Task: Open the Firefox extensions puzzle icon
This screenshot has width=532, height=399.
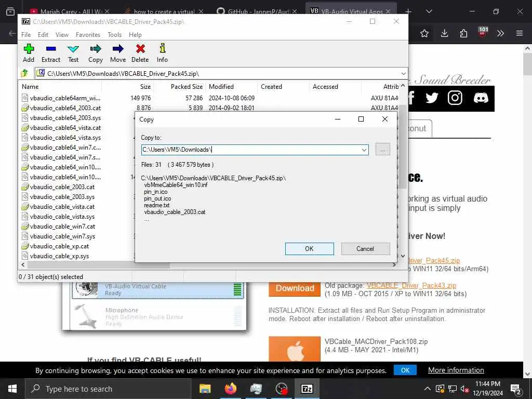Action: 463,33
